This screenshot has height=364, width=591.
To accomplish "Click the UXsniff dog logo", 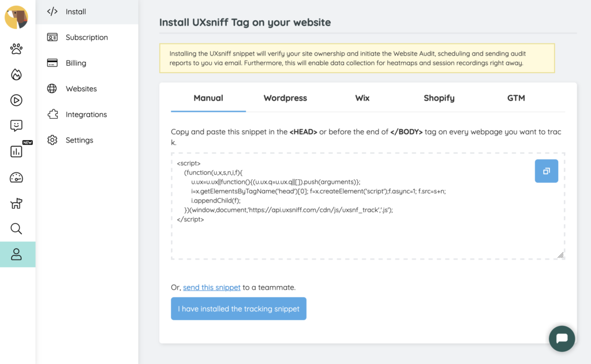I will click(16, 17).
